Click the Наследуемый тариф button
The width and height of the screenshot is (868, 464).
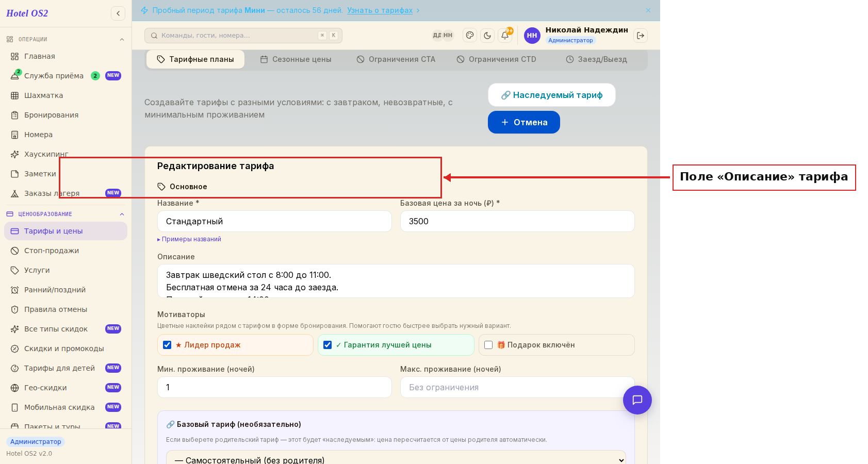[x=552, y=95]
